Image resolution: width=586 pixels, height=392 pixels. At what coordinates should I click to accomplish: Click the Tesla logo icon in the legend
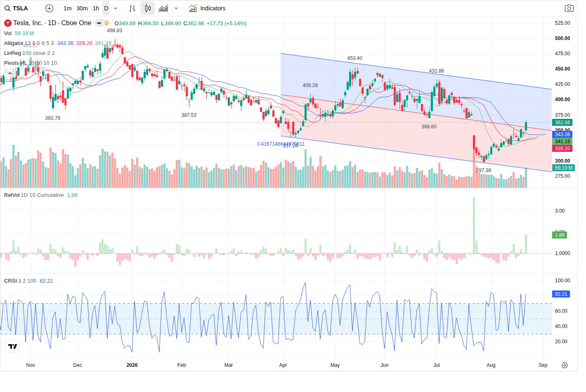8,23
